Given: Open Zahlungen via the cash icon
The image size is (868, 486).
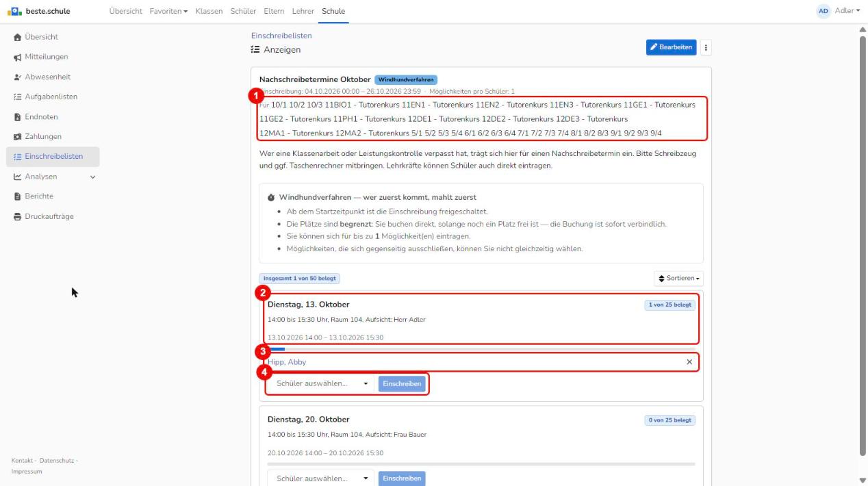Looking at the screenshot, I should tap(16, 137).
